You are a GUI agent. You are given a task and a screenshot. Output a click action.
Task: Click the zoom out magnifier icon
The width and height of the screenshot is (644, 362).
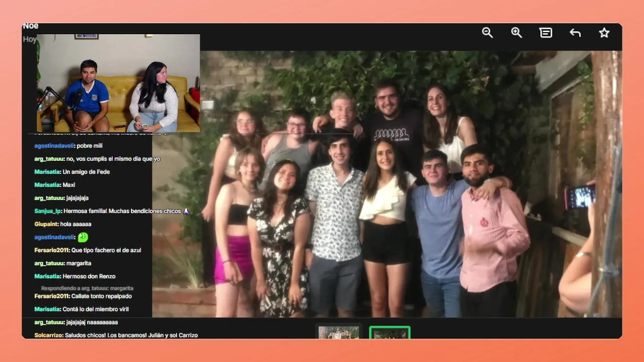(487, 33)
